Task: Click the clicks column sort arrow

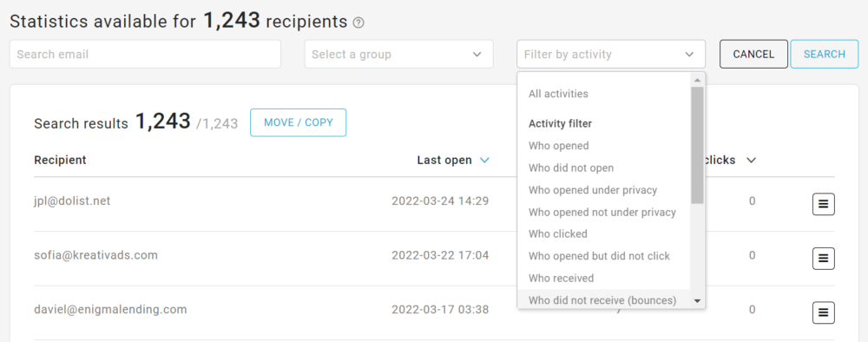Action: [x=751, y=161]
